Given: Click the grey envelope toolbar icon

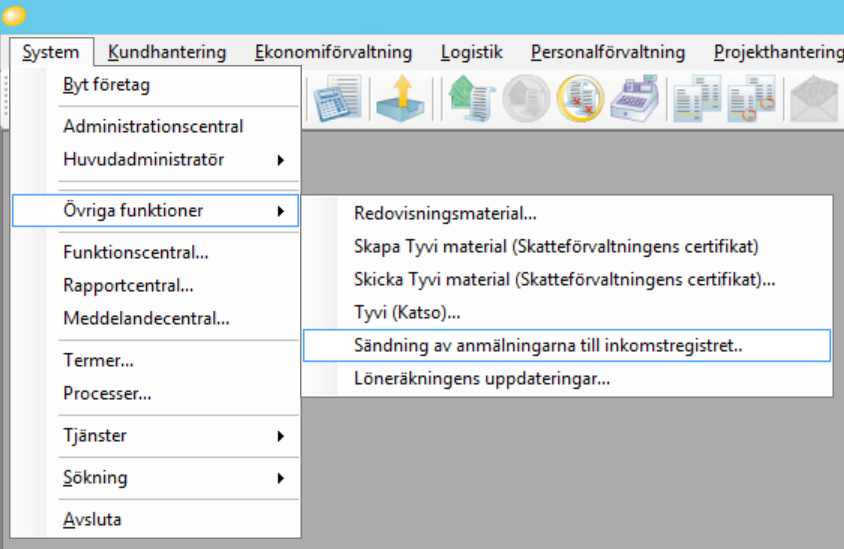Looking at the screenshot, I should (813, 100).
